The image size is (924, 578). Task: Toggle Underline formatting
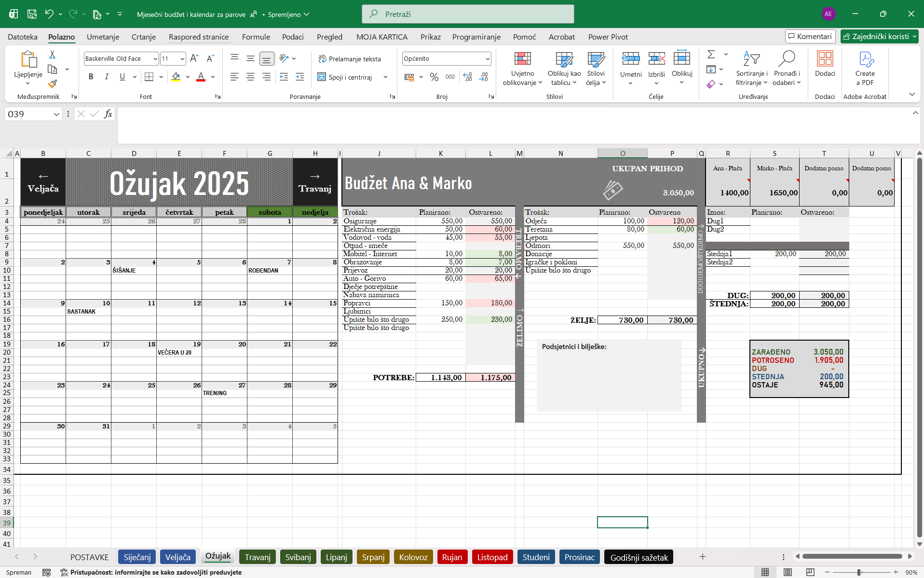click(x=122, y=77)
